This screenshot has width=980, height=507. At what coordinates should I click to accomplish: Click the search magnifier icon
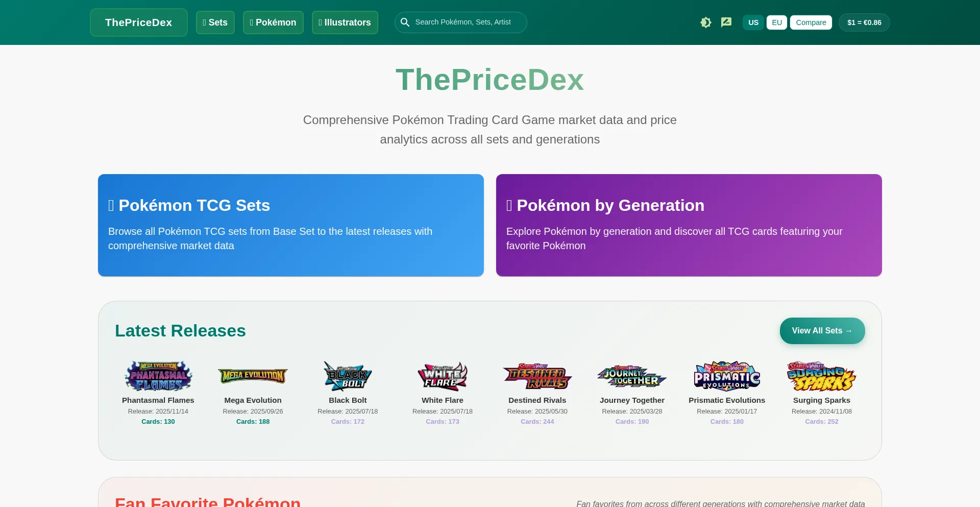pos(405,22)
